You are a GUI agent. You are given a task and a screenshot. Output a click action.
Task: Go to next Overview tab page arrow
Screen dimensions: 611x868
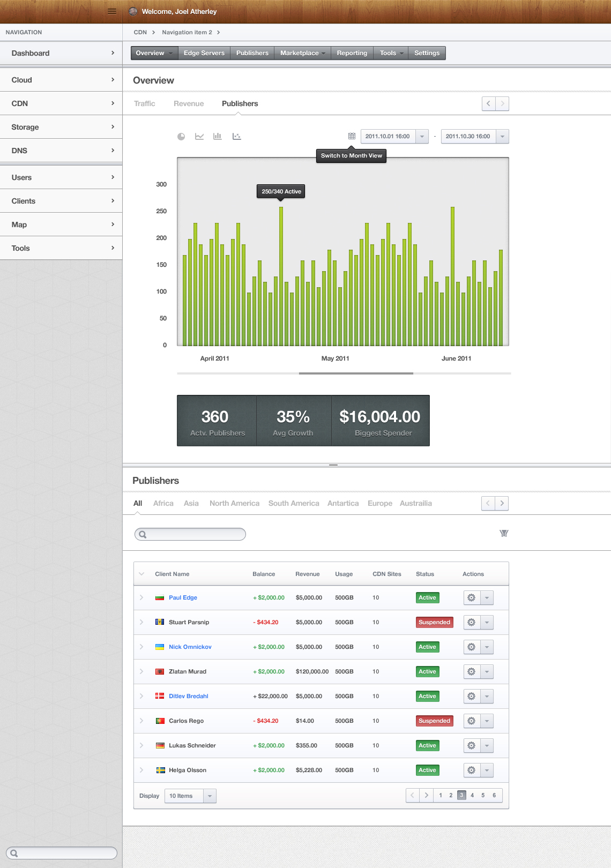point(502,103)
